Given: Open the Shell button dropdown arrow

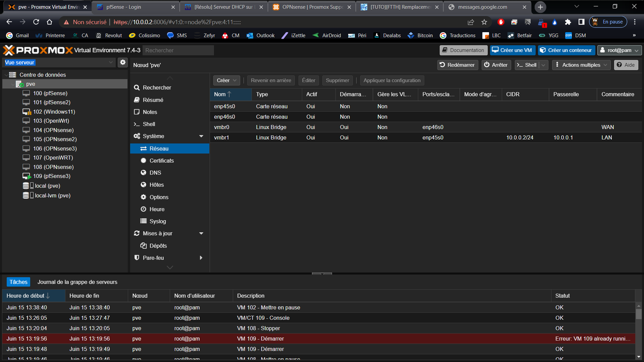Looking at the screenshot, I should 544,65.
